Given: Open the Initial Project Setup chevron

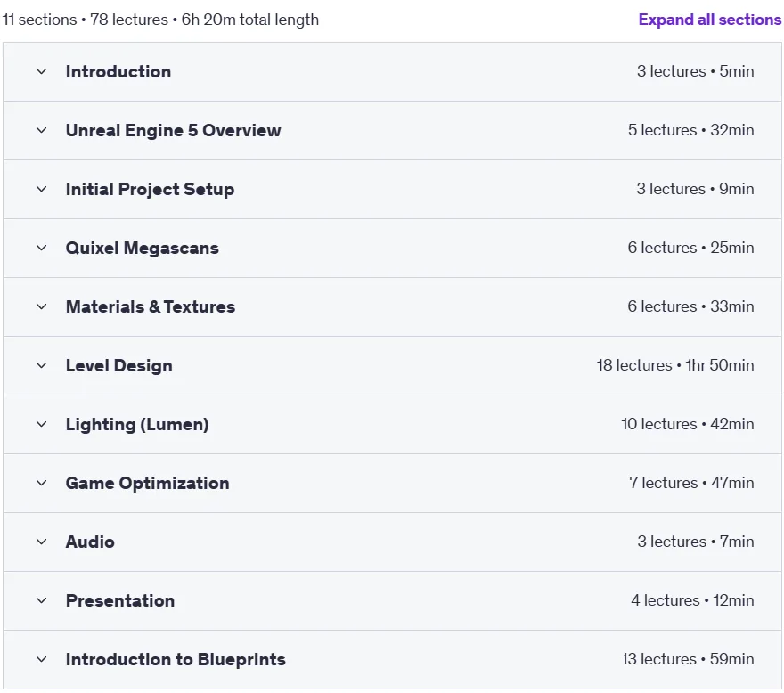Looking at the screenshot, I should [42, 189].
